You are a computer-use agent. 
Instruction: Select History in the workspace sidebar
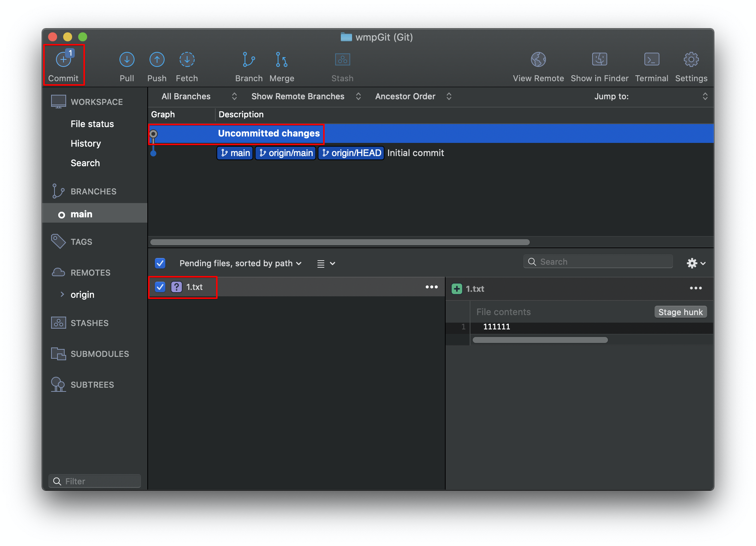coord(86,144)
